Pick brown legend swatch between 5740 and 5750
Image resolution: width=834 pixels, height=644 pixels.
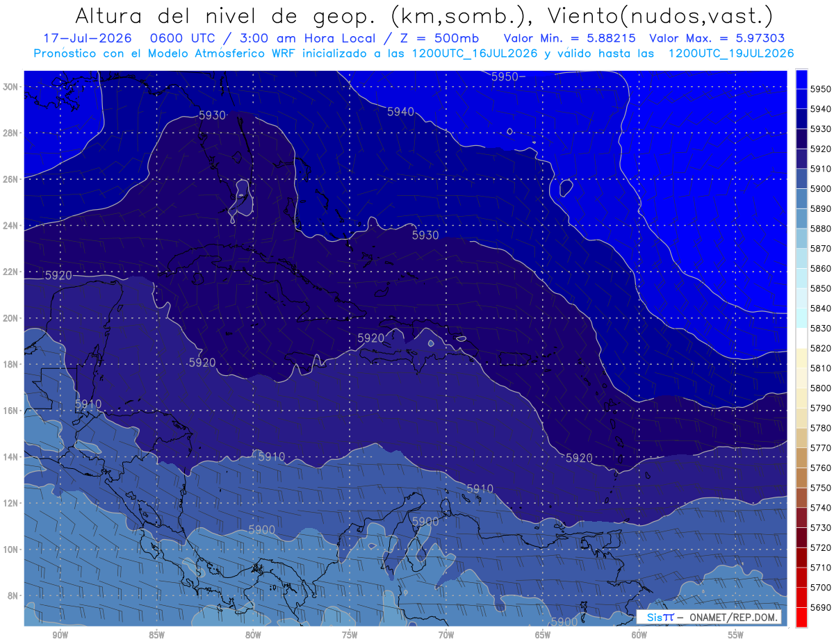click(x=801, y=497)
